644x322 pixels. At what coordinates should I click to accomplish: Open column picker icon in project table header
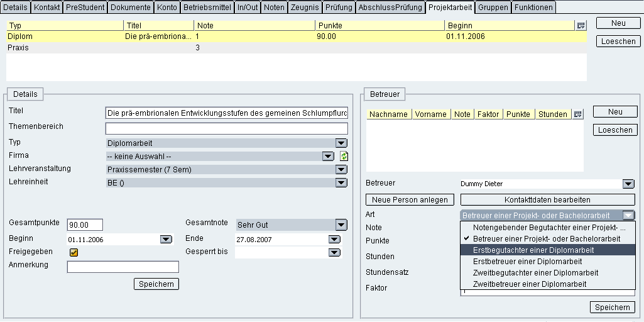click(581, 26)
